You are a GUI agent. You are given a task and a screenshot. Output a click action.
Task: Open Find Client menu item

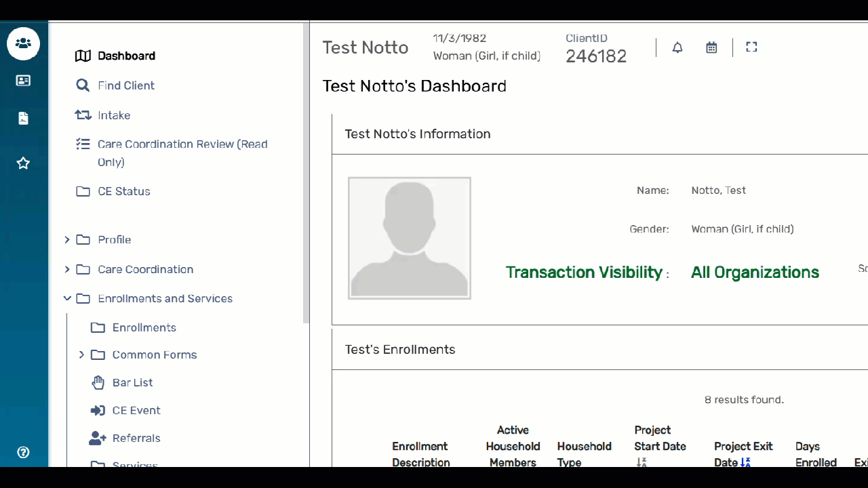pos(126,85)
